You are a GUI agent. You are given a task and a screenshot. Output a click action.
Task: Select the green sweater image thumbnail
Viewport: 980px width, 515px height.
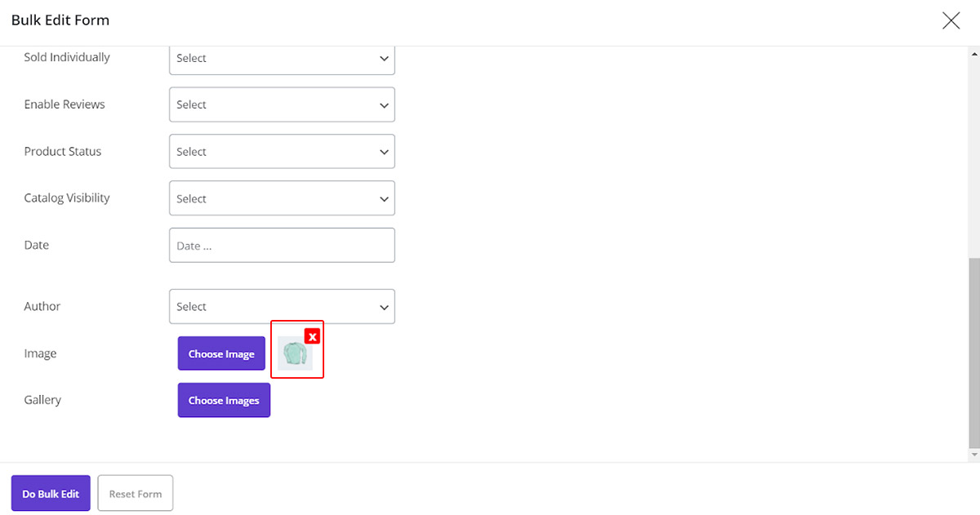tap(295, 353)
